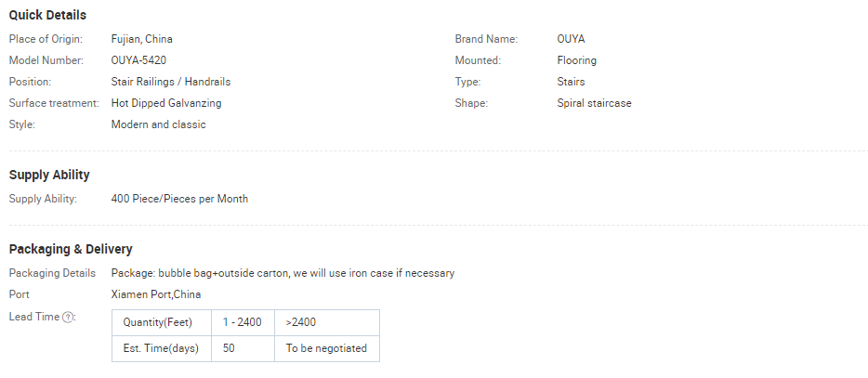Click the Fujian, China origin value
This screenshot has width=868, height=378.
141,39
